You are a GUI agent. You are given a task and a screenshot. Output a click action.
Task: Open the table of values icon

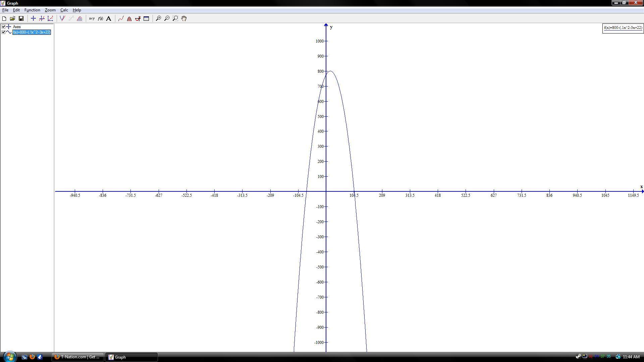(146, 18)
